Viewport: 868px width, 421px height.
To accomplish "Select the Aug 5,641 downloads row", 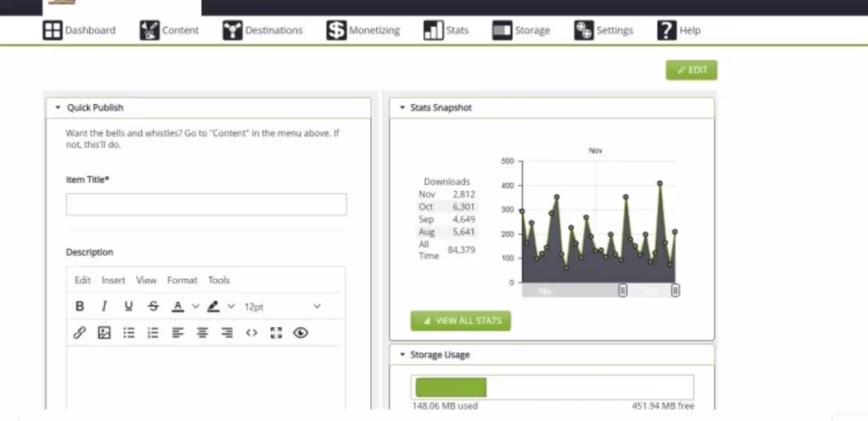I will (447, 232).
